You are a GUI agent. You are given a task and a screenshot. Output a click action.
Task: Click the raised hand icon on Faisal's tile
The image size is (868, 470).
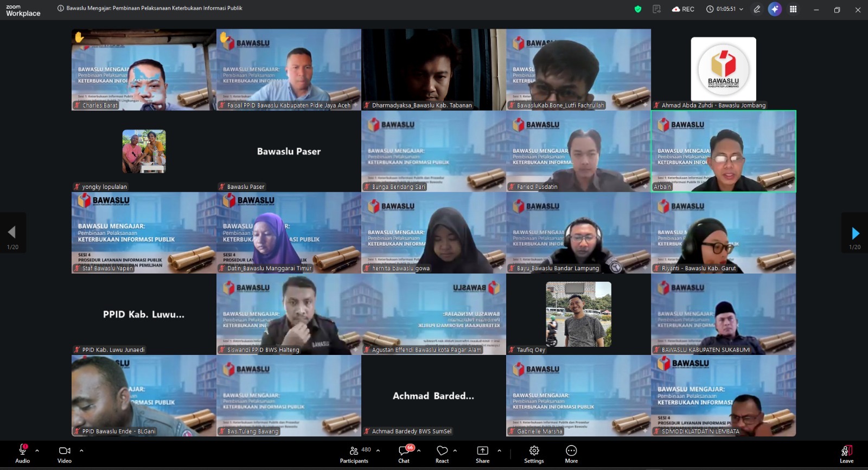pos(224,37)
